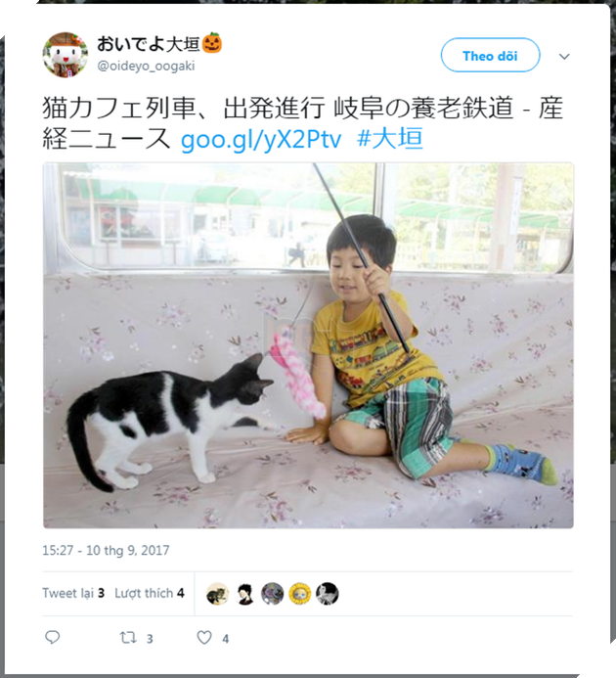
Task: Expand the tweet options chevron
Action: pos(564,56)
